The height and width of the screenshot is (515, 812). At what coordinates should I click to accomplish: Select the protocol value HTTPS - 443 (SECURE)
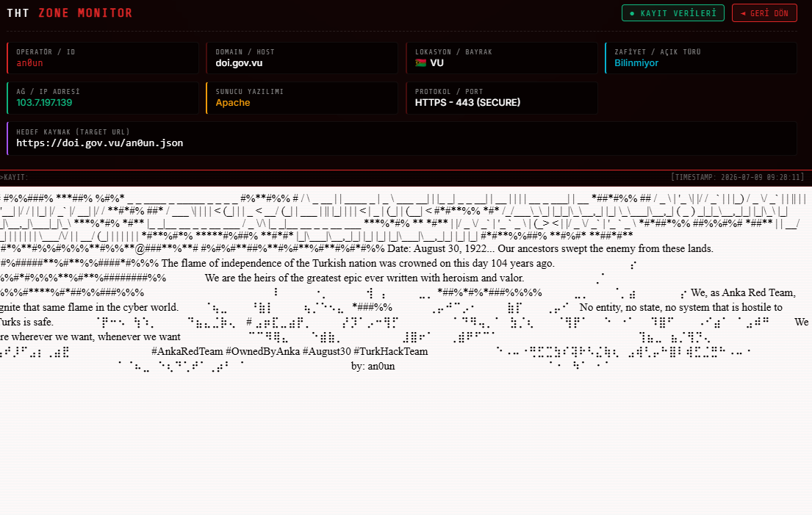(467, 102)
